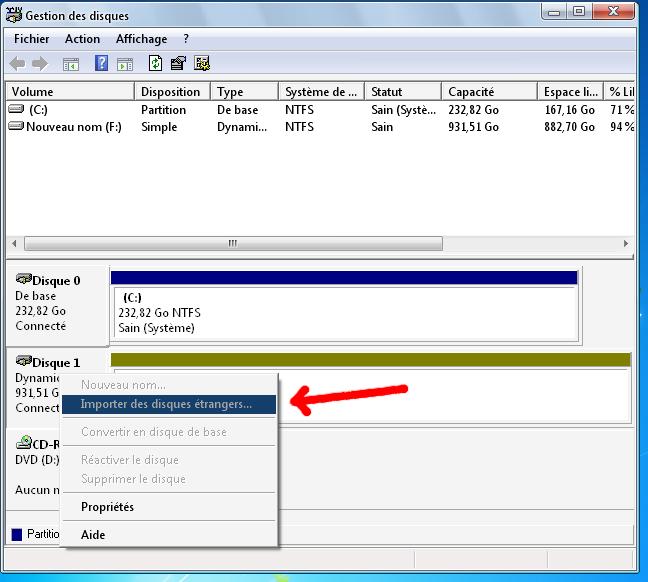648x582 pixels.
Task: Click the Dynami... type cell
Action: 242,127
